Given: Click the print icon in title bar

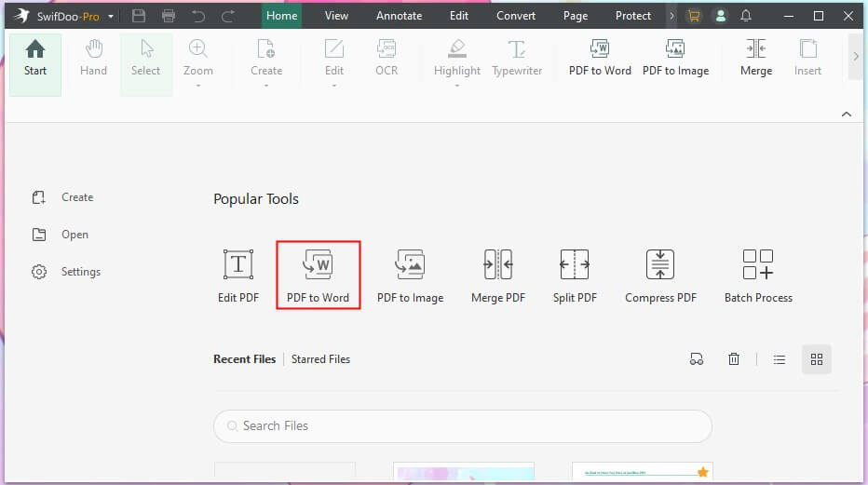Looking at the screenshot, I should point(169,16).
